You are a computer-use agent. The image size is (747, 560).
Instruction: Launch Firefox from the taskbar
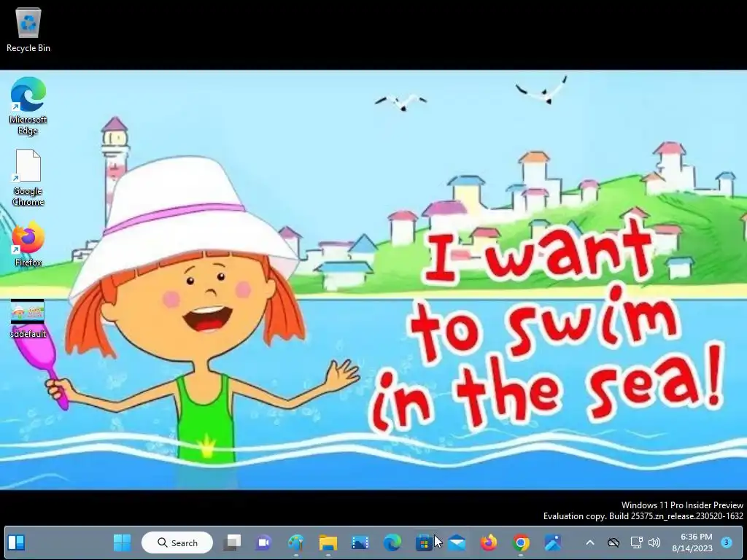[489, 542]
